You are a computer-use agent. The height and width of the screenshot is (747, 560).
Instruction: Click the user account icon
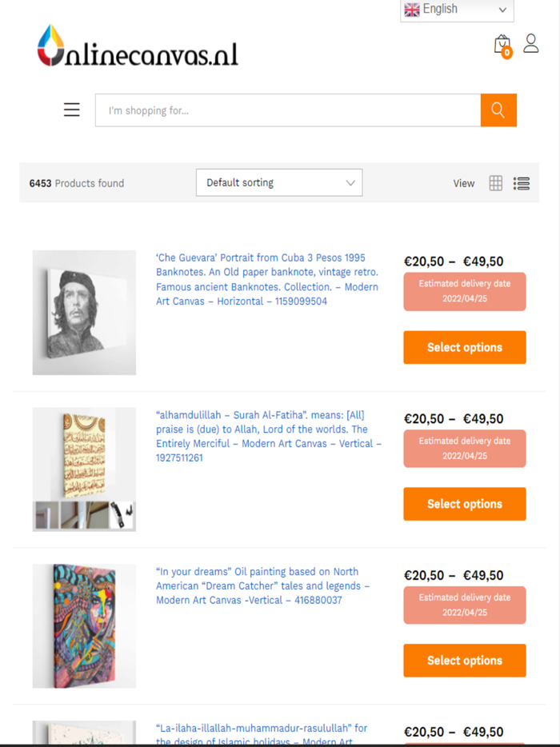531,44
